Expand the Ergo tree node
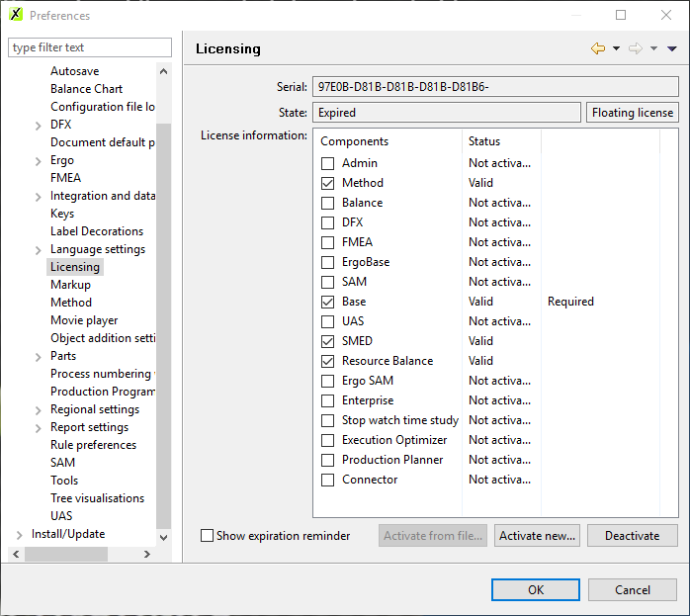This screenshot has height=616, width=690. [39, 160]
